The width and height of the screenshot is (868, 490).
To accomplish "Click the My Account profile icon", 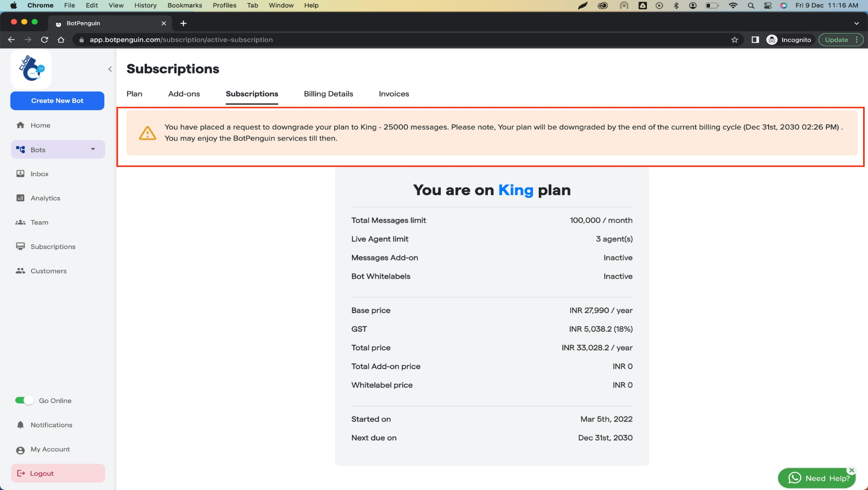I will pos(20,450).
